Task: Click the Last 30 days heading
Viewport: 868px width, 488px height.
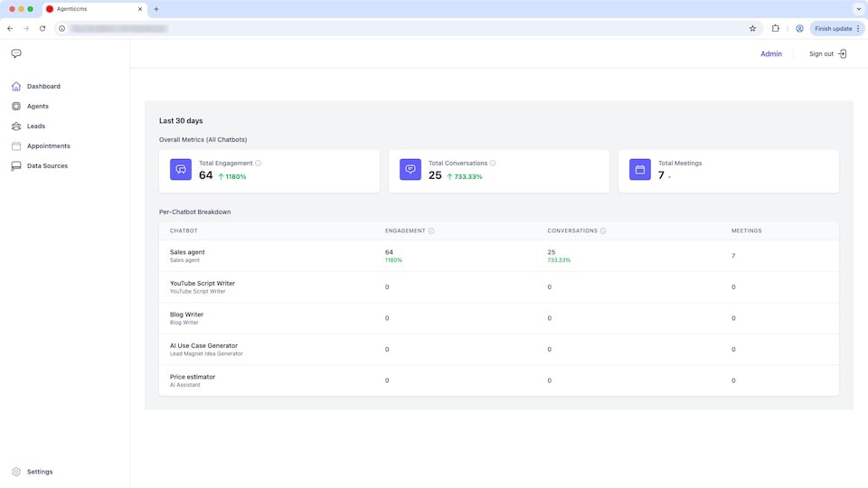Action: 181,120
